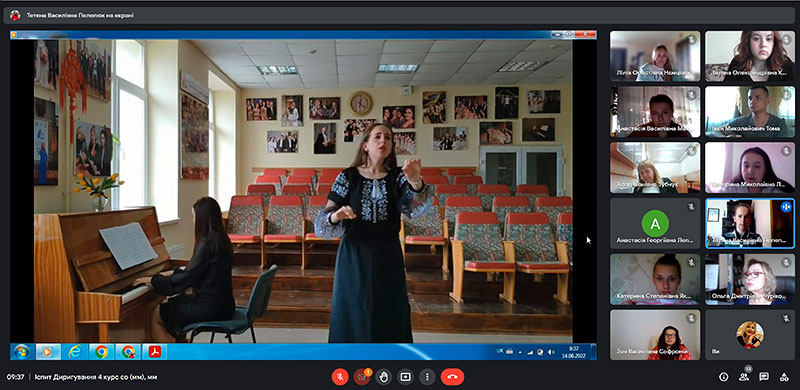Image resolution: width=800 pixels, height=390 pixels.
Task: Select Тетяна Олександрівна participant tile
Action: [x=750, y=56]
